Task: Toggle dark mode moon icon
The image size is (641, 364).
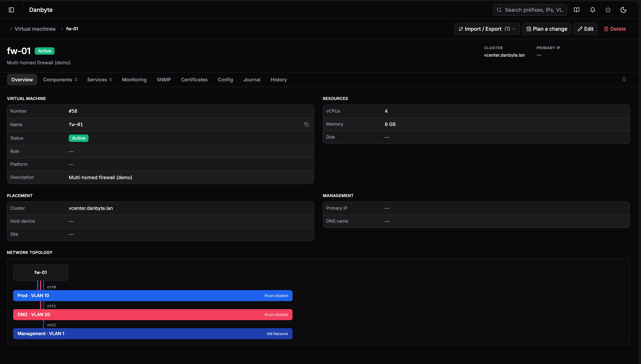Action: click(x=623, y=10)
